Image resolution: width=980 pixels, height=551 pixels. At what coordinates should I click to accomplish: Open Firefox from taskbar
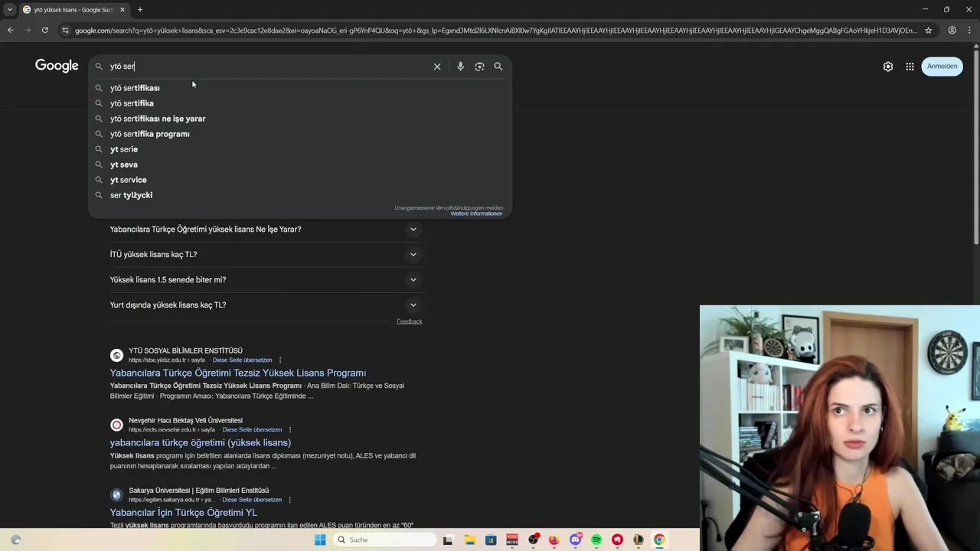(554, 540)
